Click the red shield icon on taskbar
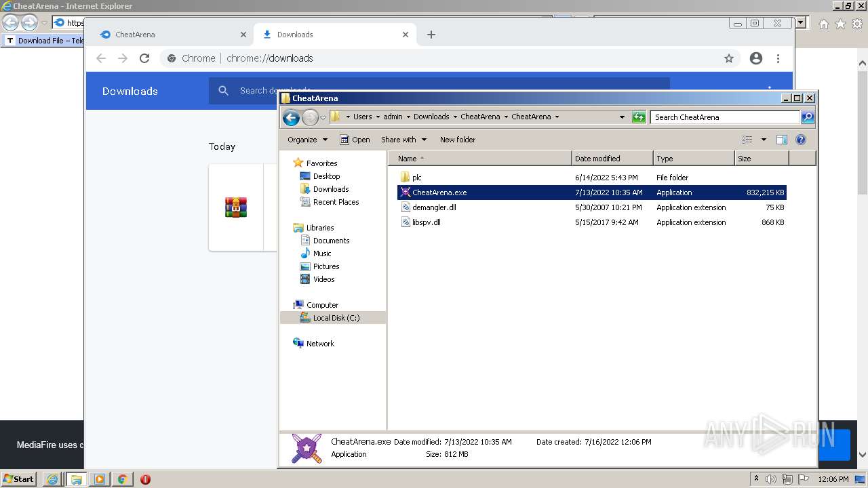This screenshot has width=868, height=488. coord(145,479)
